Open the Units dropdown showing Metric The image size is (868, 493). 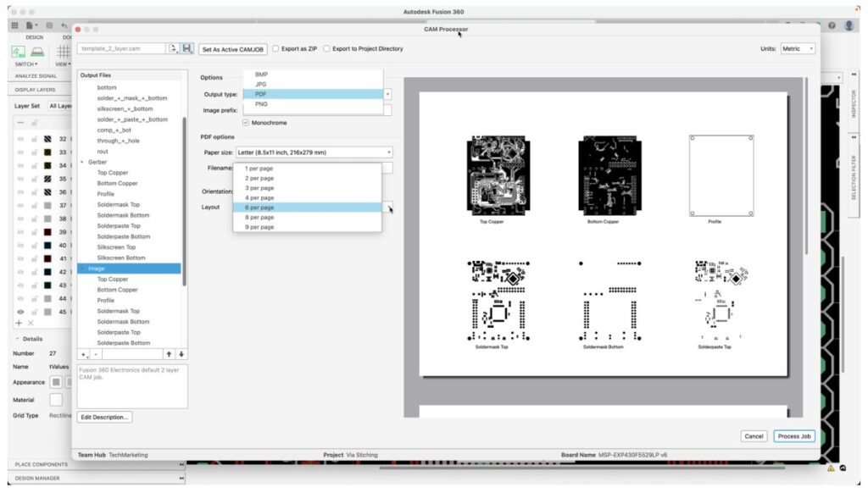pyautogui.click(x=797, y=48)
